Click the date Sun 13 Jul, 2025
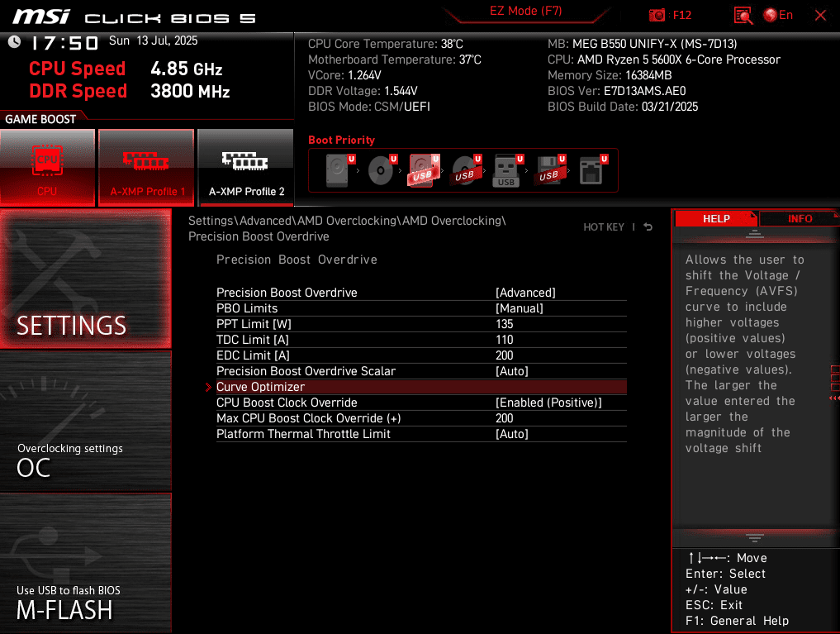Viewport: 840px width, 634px height. pos(153,41)
